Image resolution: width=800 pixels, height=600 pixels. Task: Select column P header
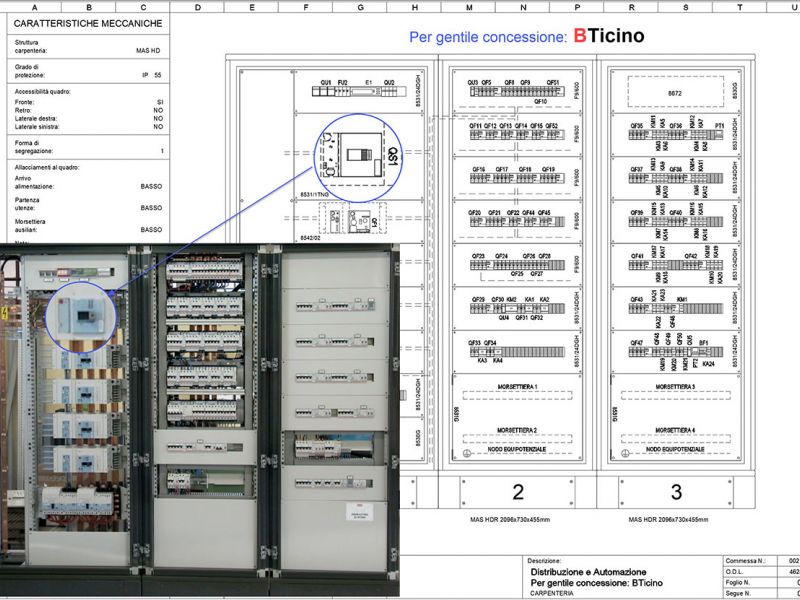[x=577, y=8]
